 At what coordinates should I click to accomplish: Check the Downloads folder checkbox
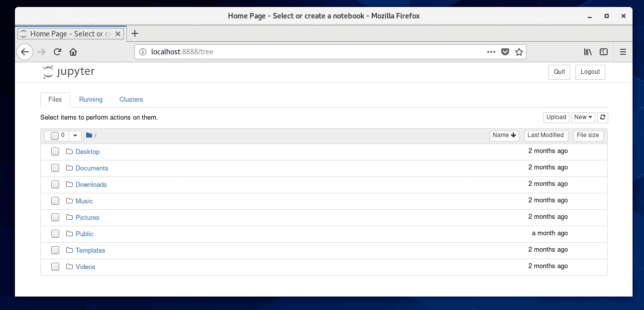coord(55,184)
